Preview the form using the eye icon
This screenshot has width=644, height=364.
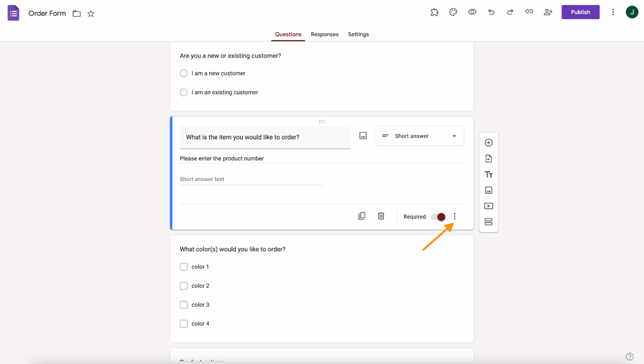tap(472, 12)
